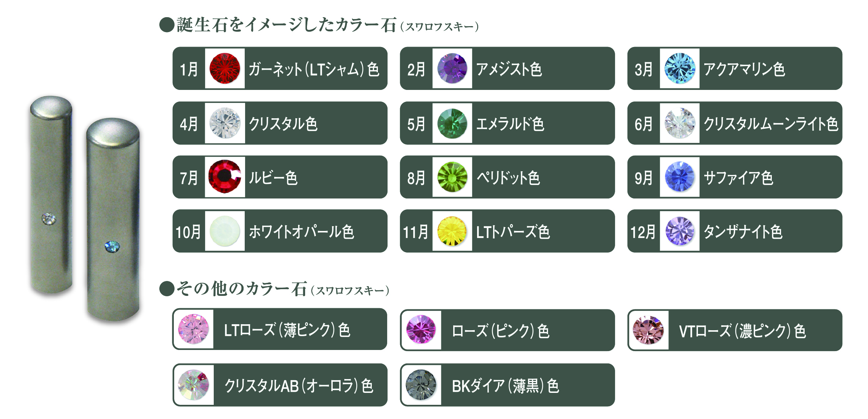The width and height of the screenshot is (868, 419).
Task: Click the 誕生石をイメージしたカラー石 heading
Action: pos(286,25)
